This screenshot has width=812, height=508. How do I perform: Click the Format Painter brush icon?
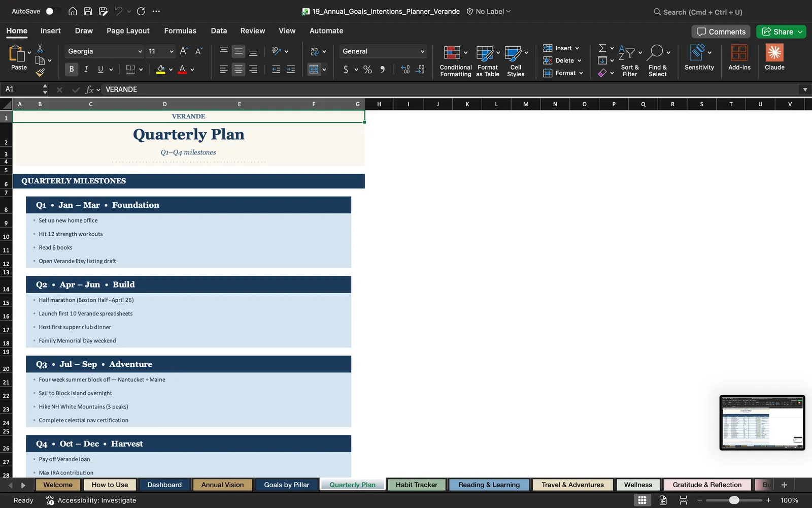(40, 73)
